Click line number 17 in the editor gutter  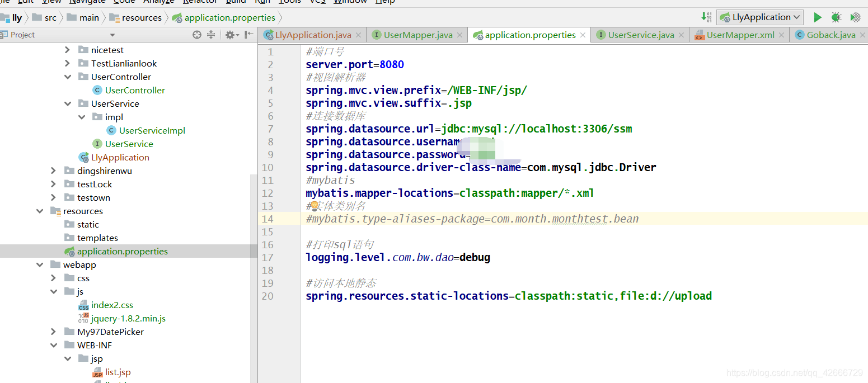pos(268,257)
